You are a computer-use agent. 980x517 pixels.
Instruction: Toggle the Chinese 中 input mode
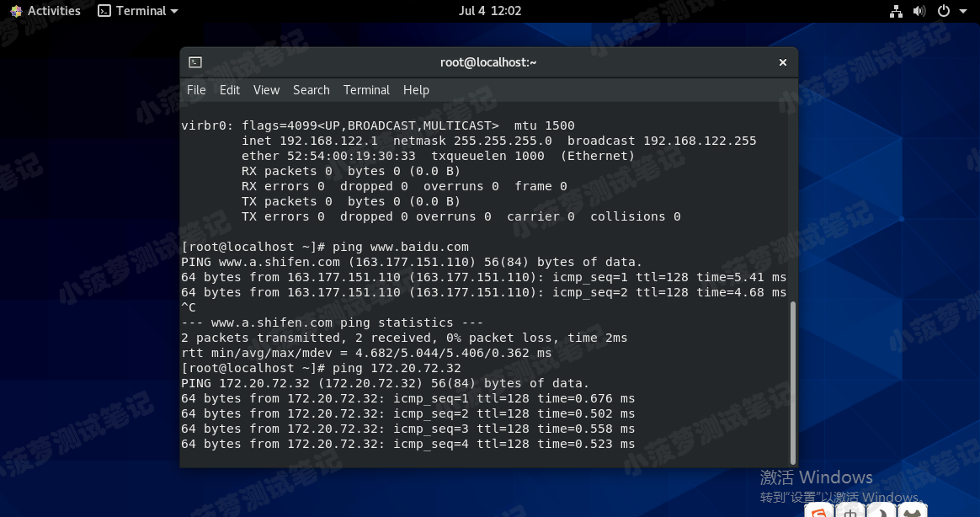851,511
